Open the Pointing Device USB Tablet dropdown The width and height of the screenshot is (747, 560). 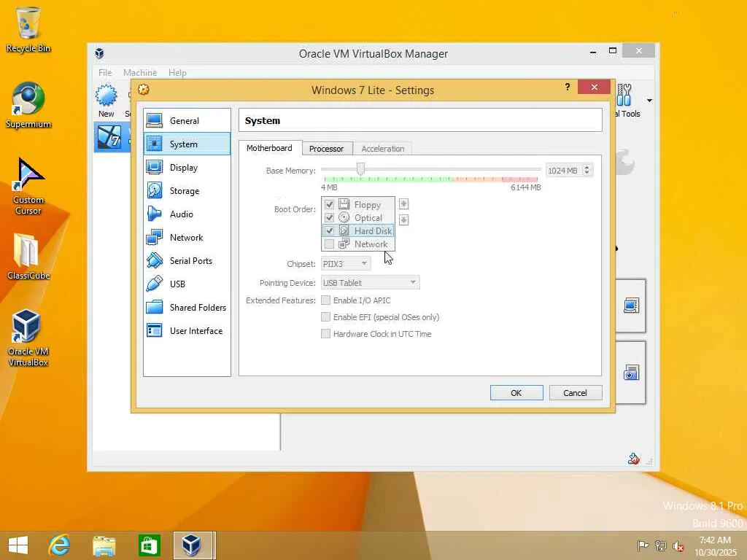click(370, 282)
